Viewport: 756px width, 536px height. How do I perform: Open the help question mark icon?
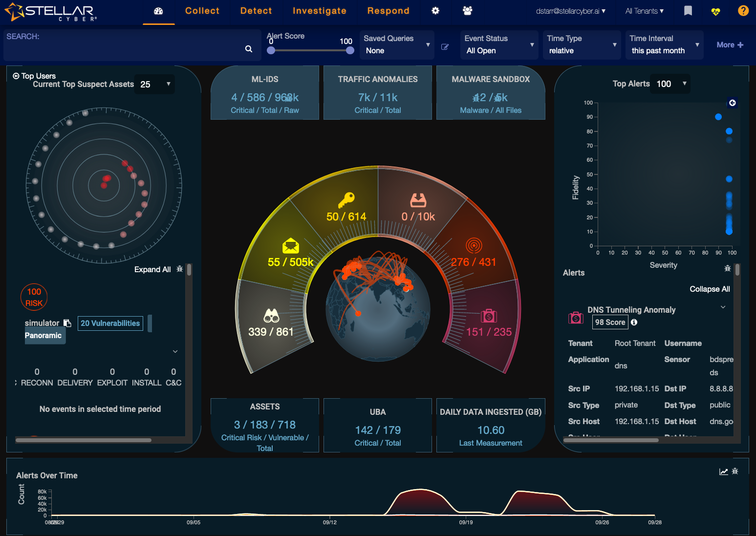tap(743, 11)
